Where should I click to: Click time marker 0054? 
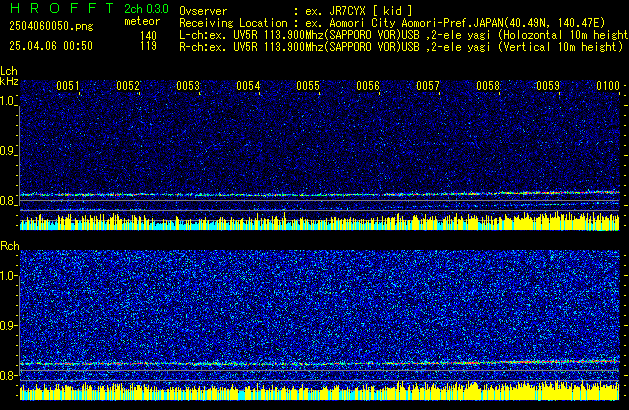(248, 86)
